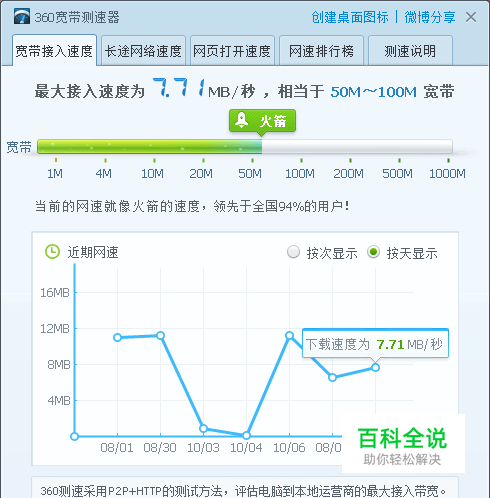Click the 8MB axis label
The image size is (490, 498).
click(x=59, y=365)
